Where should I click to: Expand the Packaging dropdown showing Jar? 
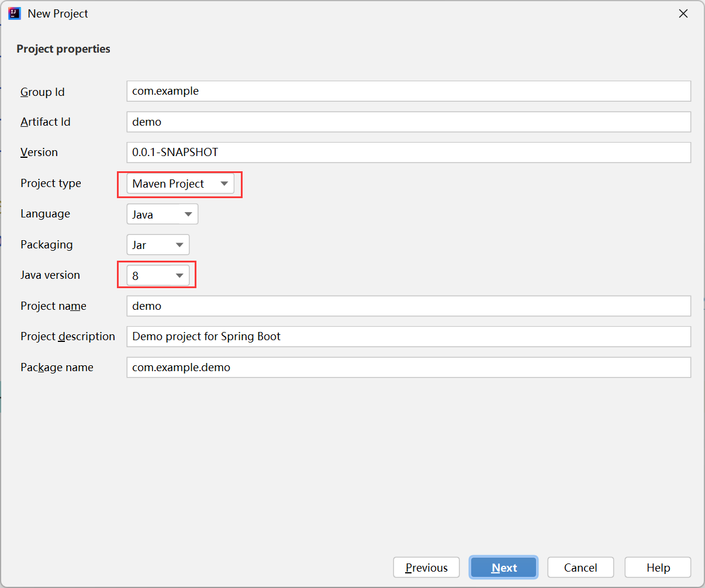[x=158, y=245]
